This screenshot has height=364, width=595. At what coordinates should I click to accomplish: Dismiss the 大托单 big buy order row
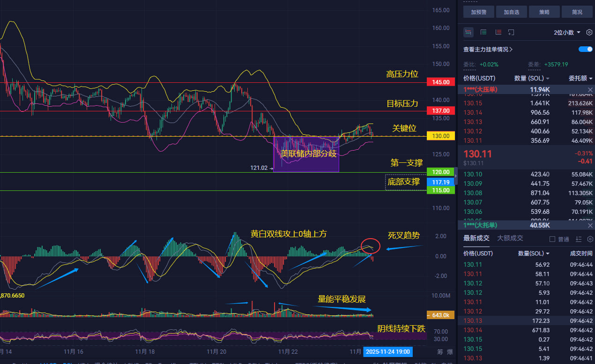click(590, 225)
